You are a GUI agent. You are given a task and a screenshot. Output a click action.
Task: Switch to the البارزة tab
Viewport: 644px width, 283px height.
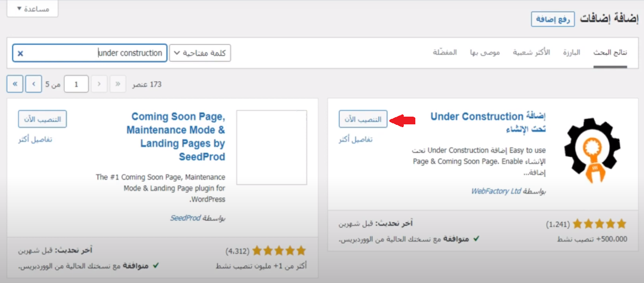pos(572,53)
